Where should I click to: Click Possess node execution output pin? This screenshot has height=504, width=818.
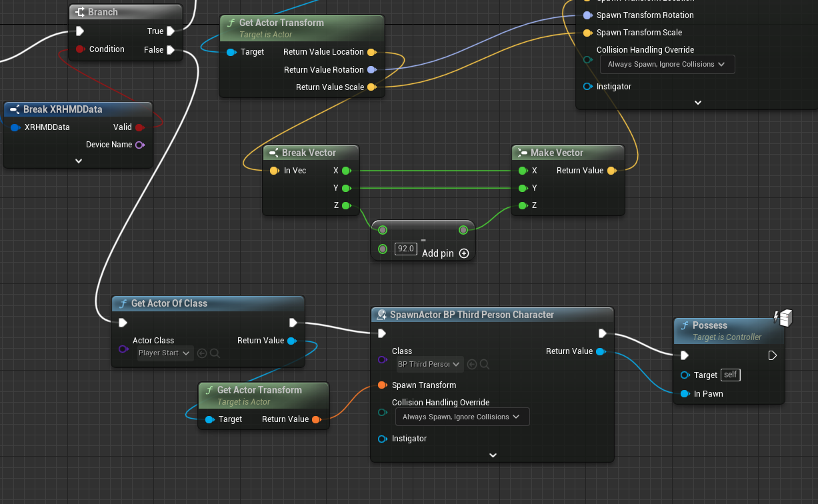pyautogui.click(x=773, y=355)
